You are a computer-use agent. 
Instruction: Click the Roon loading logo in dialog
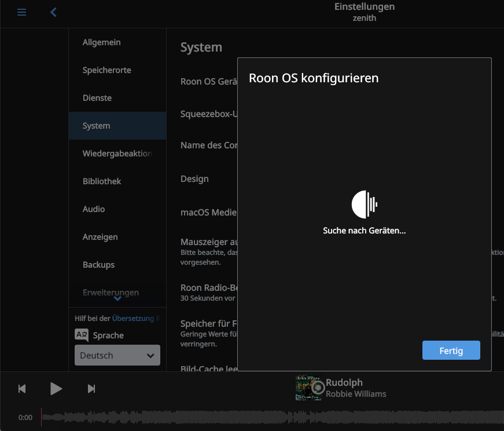tap(365, 204)
